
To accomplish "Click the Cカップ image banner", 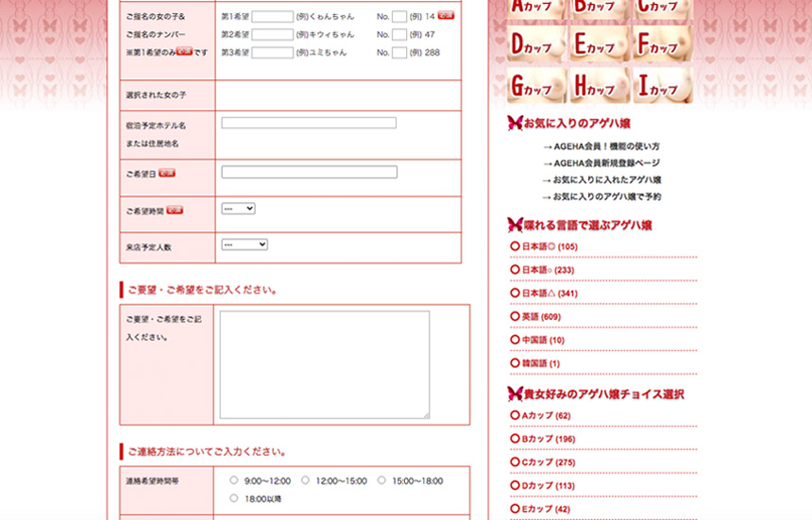I will [663, 8].
